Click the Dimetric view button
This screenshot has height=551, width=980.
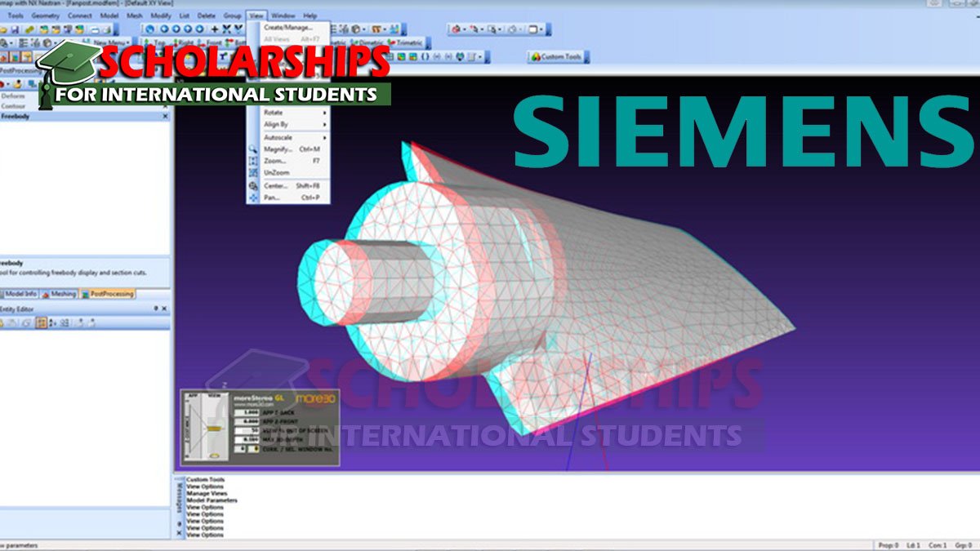click(368, 42)
